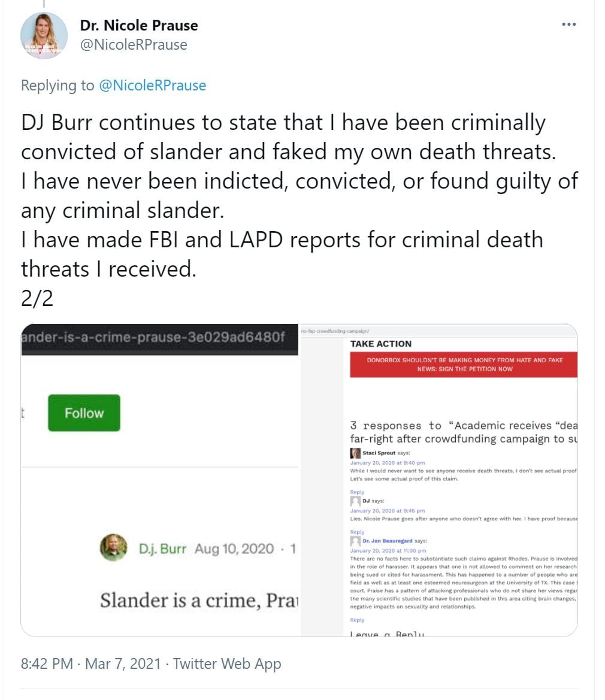Viewport: 605px width, 700px height.
Task: Click the D.j. Burr author name
Action: pyautogui.click(x=162, y=549)
